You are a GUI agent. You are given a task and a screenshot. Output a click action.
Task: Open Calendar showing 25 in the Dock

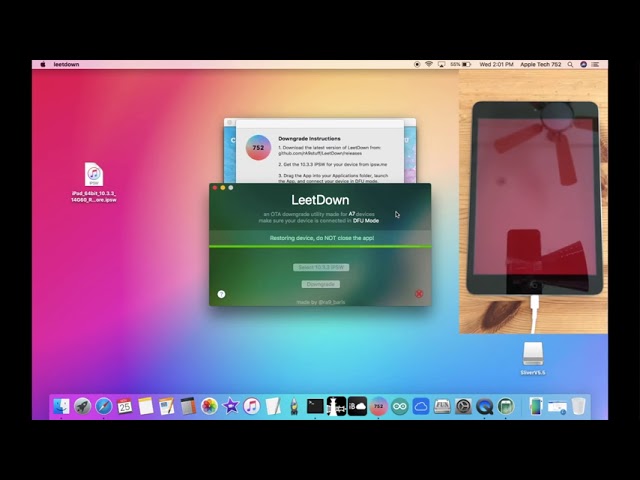click(x=124, y=406)
